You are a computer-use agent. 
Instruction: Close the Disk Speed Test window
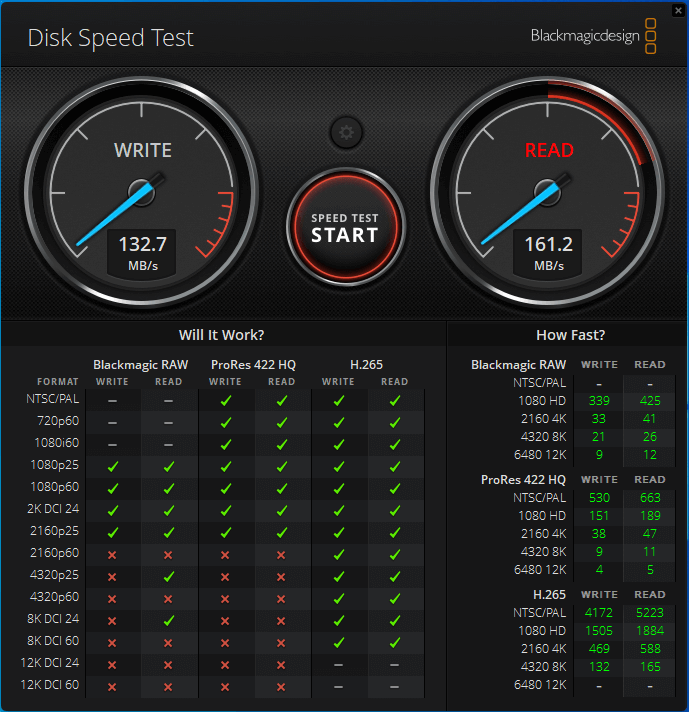click(x=678, y=10)
